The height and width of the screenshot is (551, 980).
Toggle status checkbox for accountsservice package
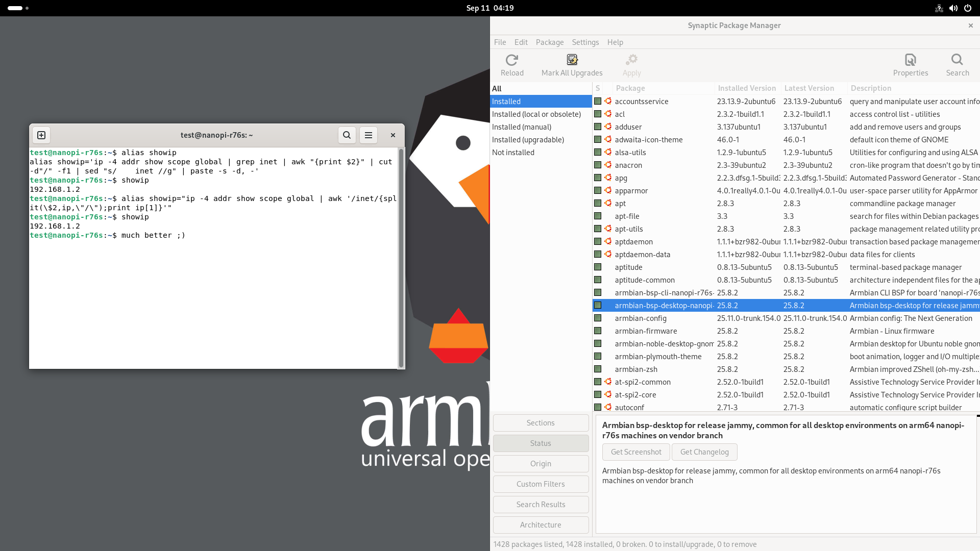[x=598, y=101]
